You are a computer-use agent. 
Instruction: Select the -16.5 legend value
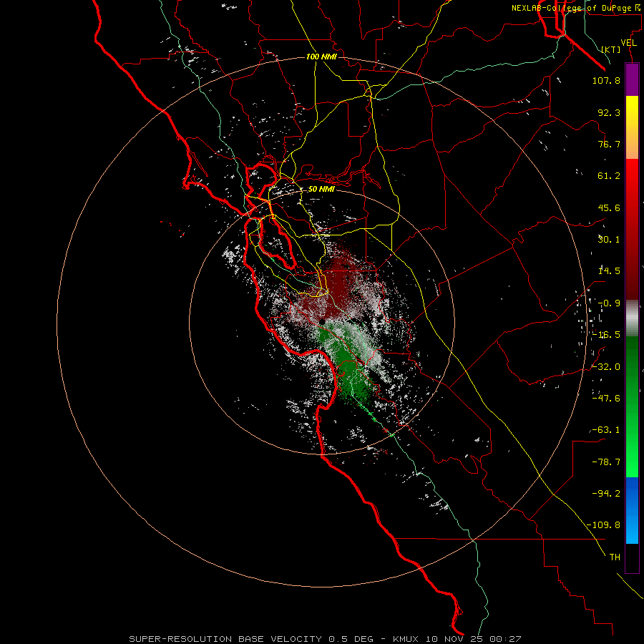pyautogui.click(x=606, y=335)
